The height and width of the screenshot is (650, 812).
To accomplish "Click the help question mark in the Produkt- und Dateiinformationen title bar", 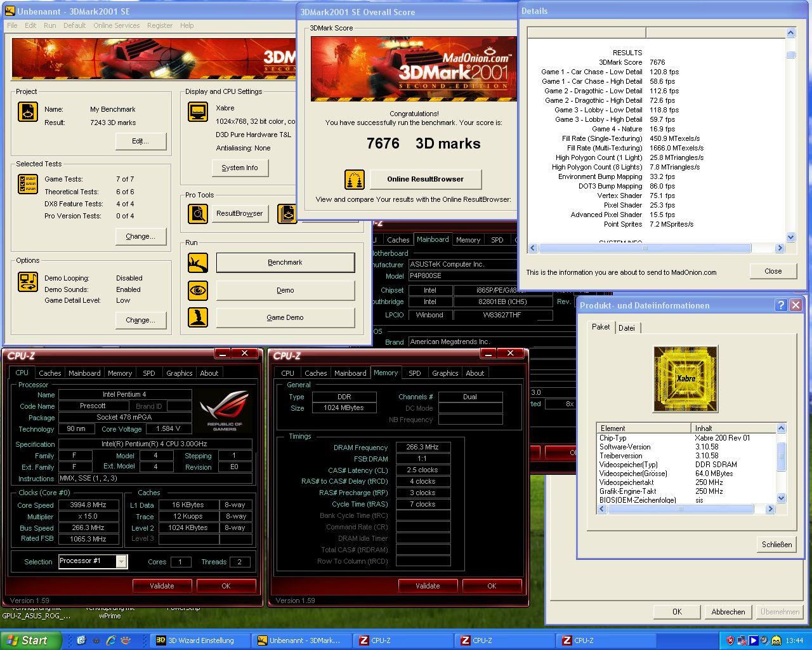I will point(781,305).
